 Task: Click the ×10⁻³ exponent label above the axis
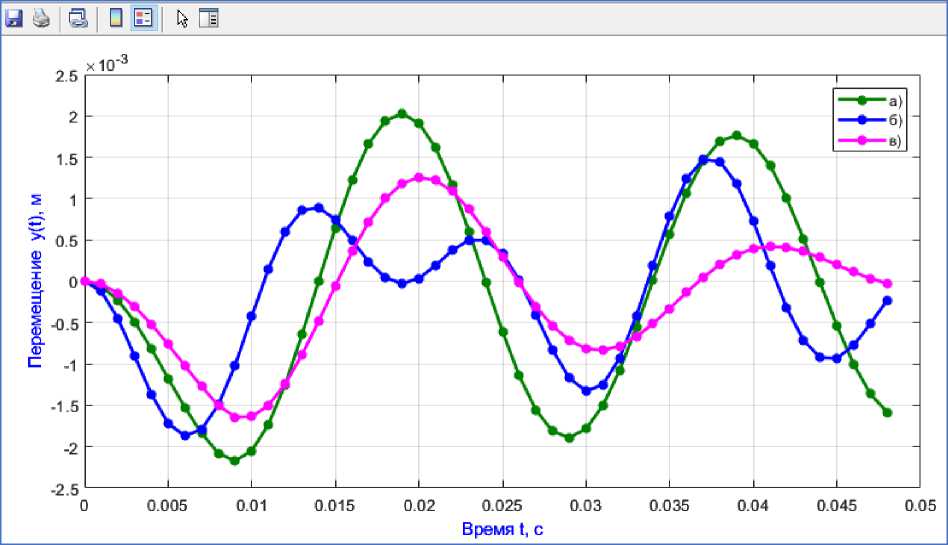[107, 64]
